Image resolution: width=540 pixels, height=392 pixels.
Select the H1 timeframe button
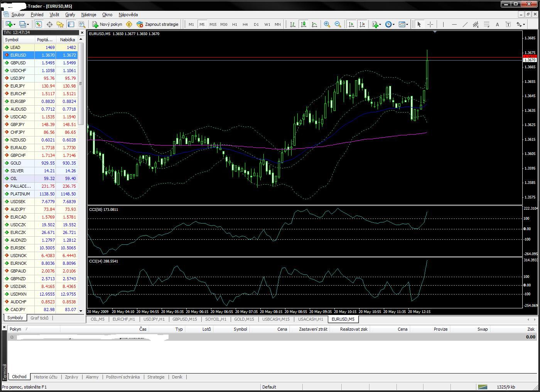coord(235,24)
